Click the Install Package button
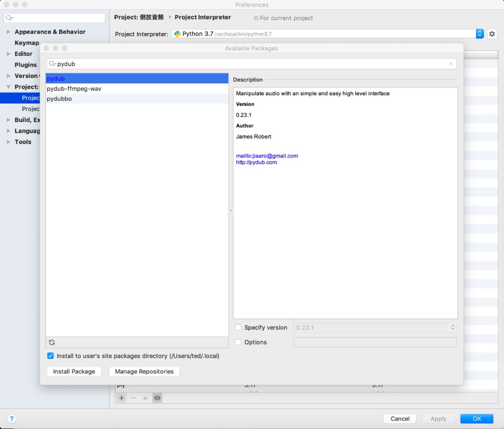504x429 pixels. [x=74, y=372]
